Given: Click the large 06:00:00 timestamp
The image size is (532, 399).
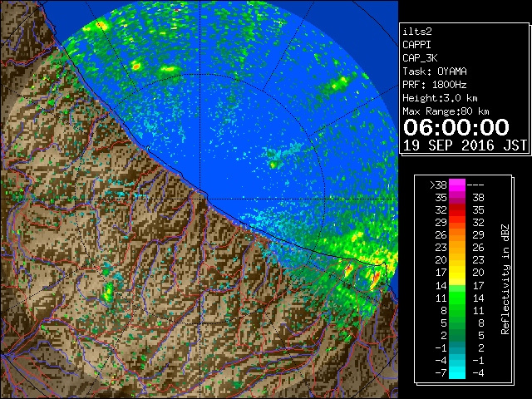Looking at the screenshot, I should 456,127.
